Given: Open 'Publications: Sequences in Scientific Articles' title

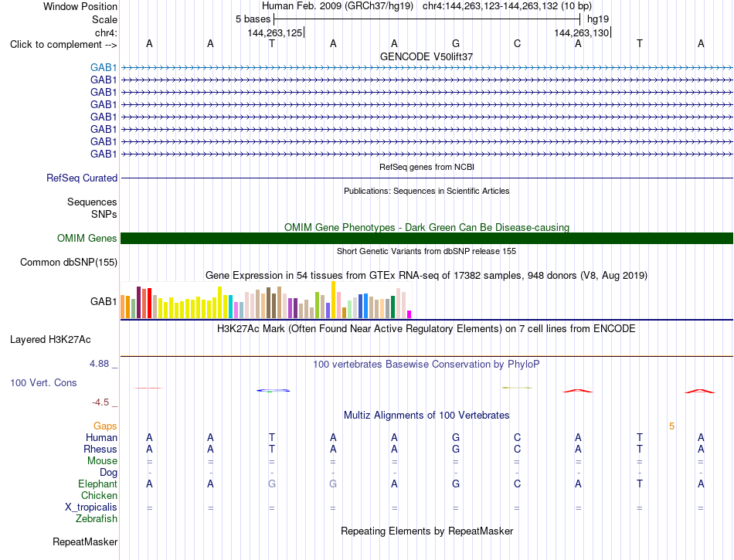Looking at the screenshot, I should point(426,191).
